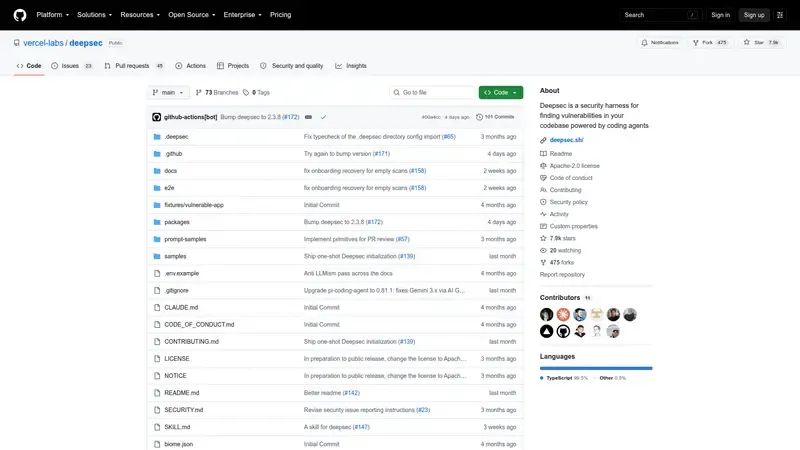Fork the repository using Fork button
800x450 pixels.
(x=710, y=43)
